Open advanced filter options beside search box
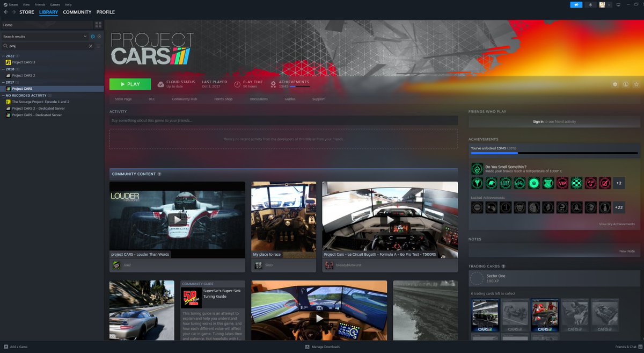Screen dimensions: 644x353 [x=98, y=46]
